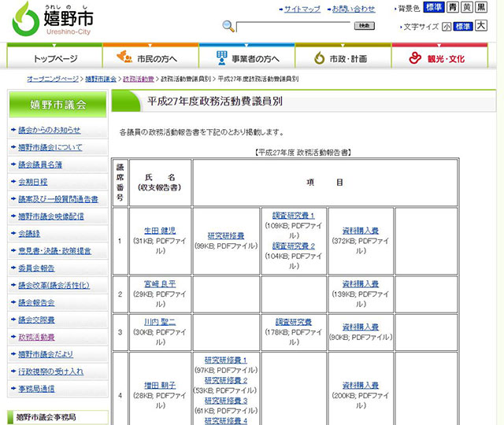Open the お問い合わせ link
This screenshot has height=425, width=504.
(352, 9)
